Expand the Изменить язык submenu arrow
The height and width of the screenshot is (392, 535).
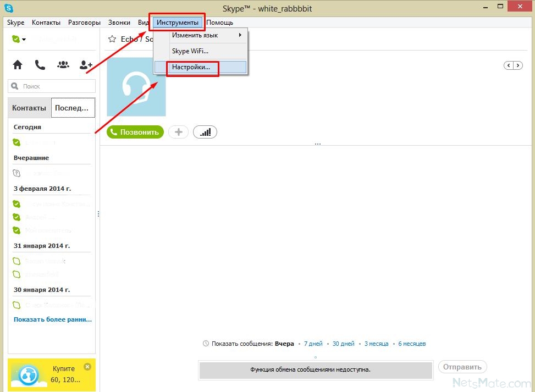click(240, 35)
